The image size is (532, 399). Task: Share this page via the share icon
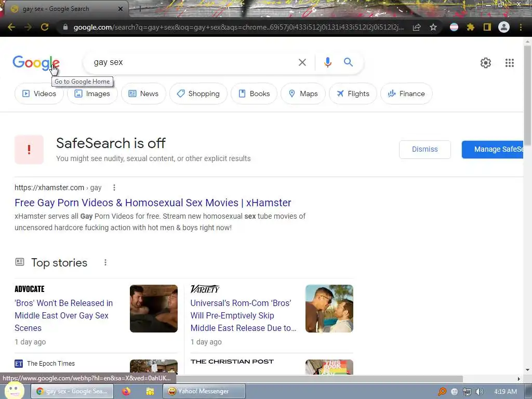(x=417, y=27)
